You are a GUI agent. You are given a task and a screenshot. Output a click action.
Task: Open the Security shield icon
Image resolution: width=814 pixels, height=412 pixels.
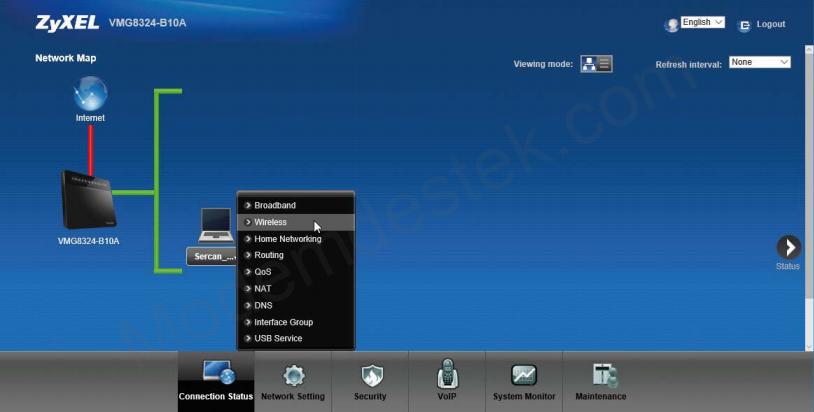(370, 375)
